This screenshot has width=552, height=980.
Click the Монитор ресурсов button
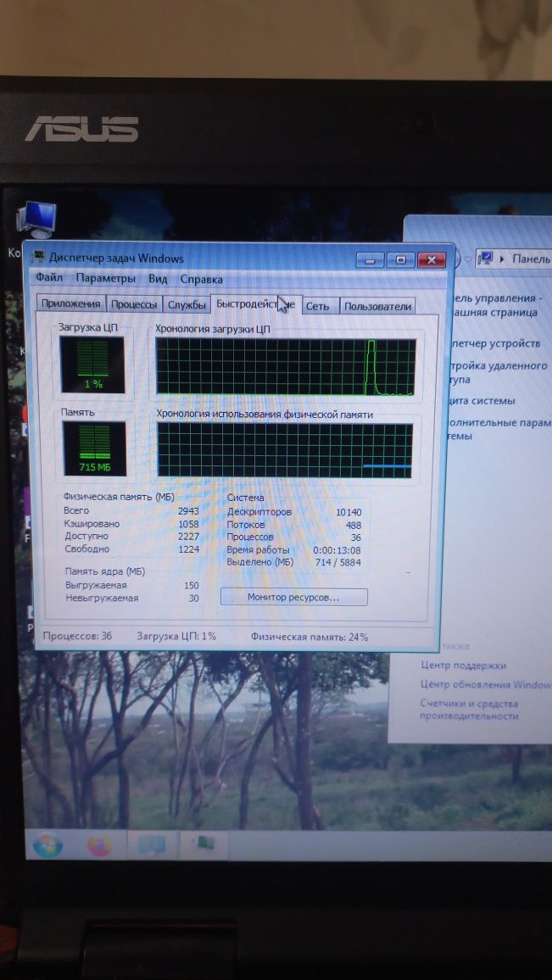click(293, 598)
